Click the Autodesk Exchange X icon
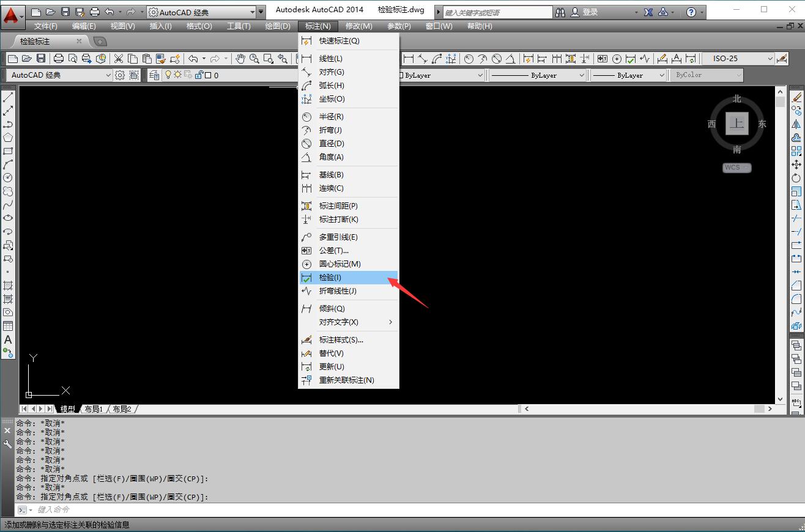The width and height of the screenshot is (805, 532). pyautogui.click(x=648, y=12)
